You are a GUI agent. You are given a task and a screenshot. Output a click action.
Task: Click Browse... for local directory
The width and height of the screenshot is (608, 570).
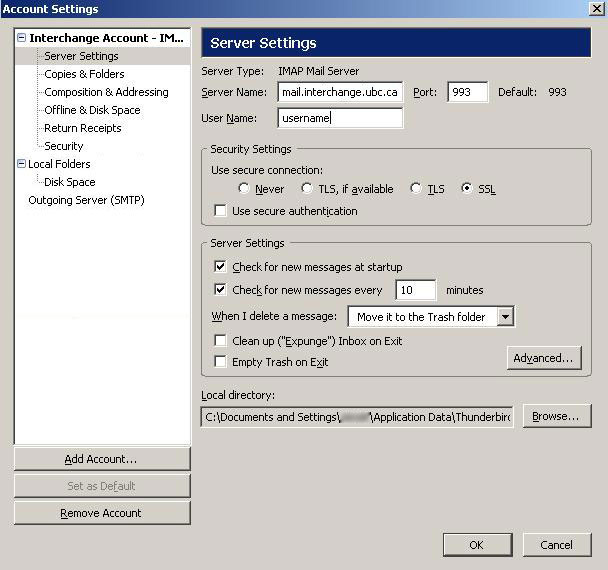556,416
